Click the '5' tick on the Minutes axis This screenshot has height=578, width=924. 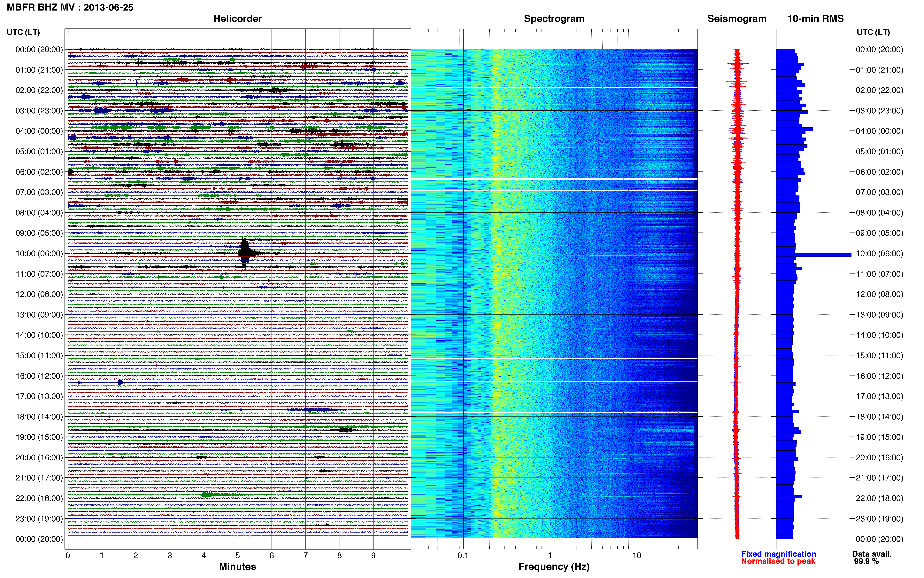pos(238,556)
